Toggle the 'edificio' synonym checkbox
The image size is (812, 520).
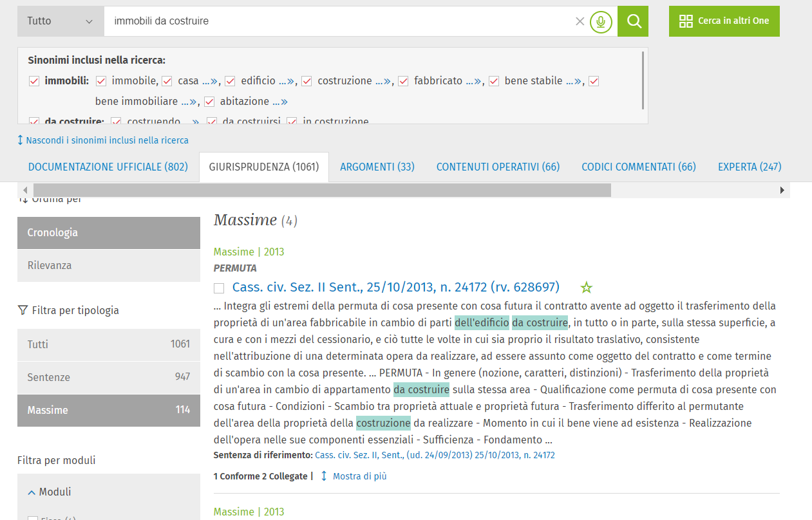(231, 81)
